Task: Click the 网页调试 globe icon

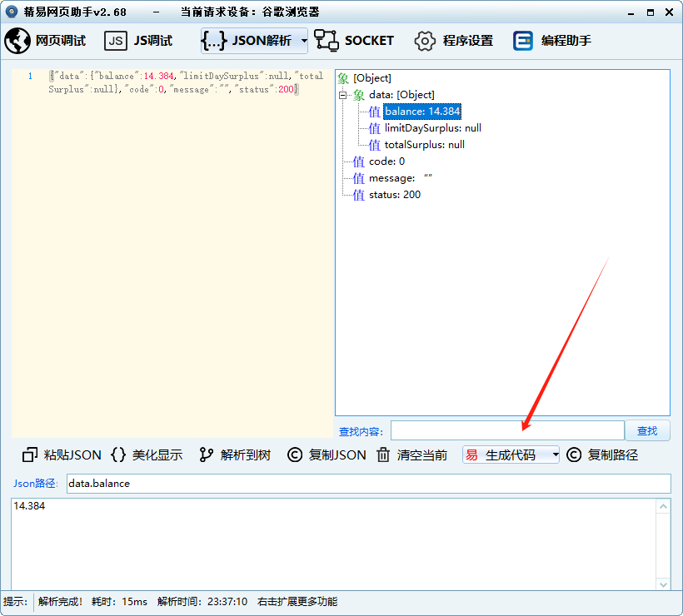Action: pos(17,41)
